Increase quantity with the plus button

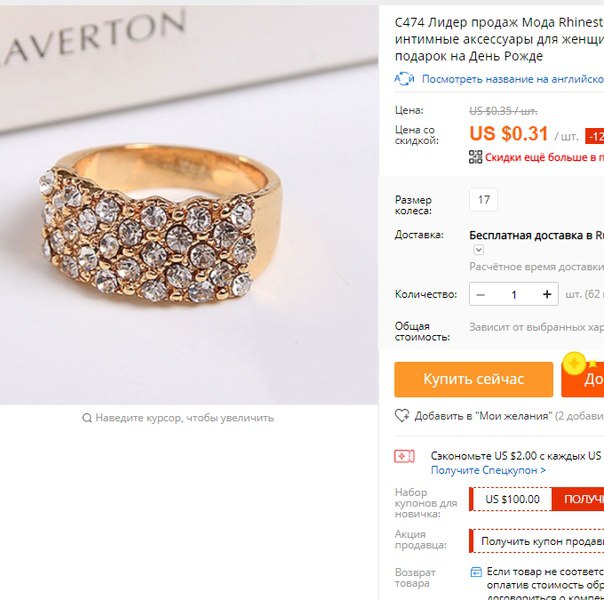coord(547,295)
